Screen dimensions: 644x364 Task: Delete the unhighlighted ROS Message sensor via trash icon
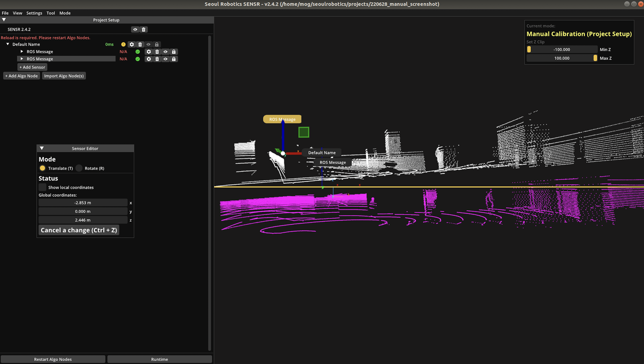click(157, 52)
